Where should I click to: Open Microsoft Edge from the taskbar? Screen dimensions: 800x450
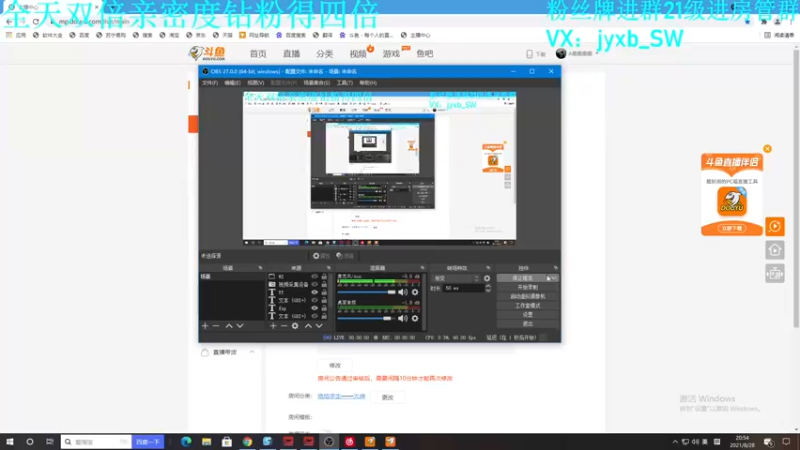186,441
